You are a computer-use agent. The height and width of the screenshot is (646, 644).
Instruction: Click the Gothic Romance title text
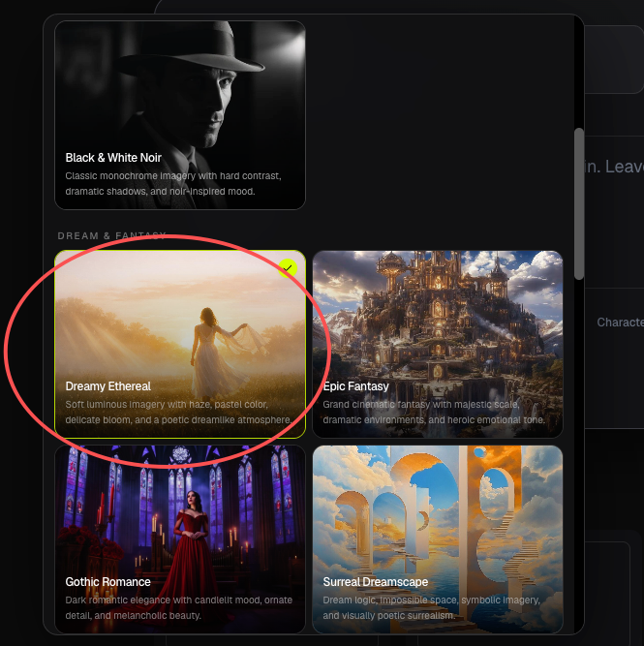click(107, 582)
